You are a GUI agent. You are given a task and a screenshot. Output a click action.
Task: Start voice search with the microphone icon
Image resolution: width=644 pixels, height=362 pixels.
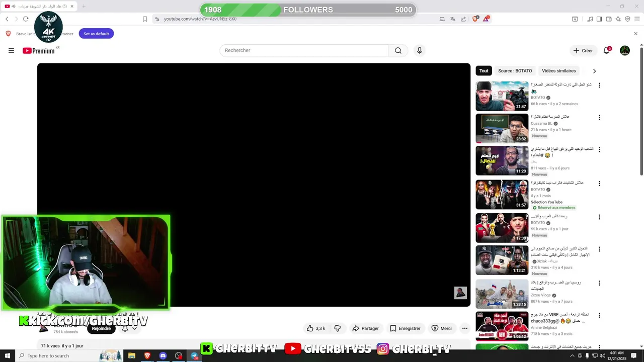(x=419, y=50)
